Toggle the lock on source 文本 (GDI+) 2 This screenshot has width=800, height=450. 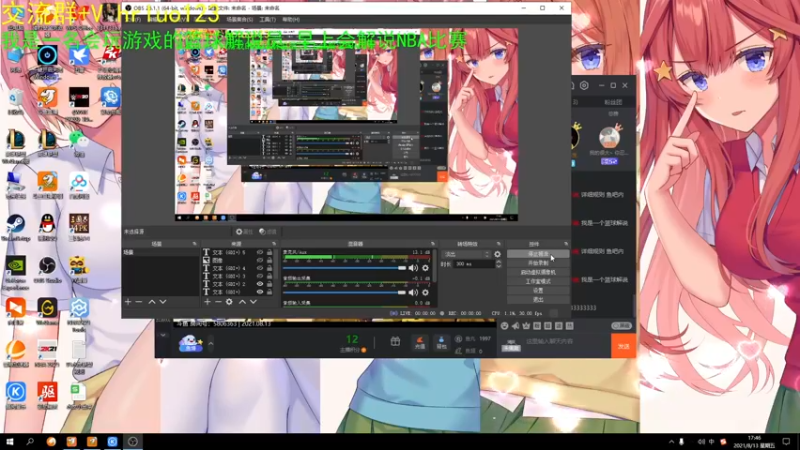click(x=269, y=284)
